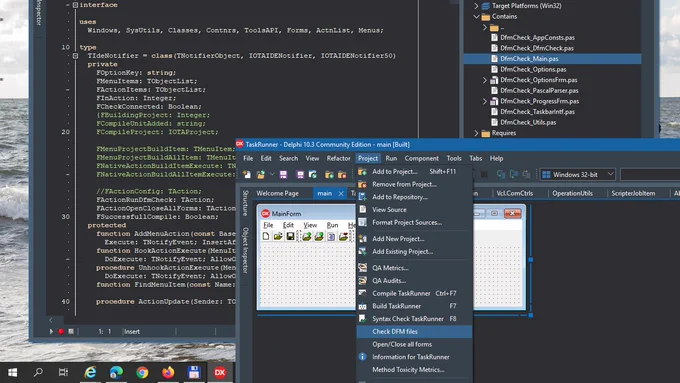Click the Open folder icon in MainForm toolbar
Image resolution: width=680 pixels, height=383 pixels.
click(278, 236)
